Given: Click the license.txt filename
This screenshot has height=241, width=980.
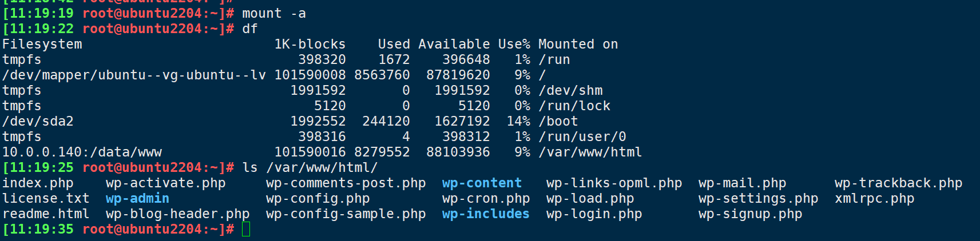Looking at the screenshot, I should coord(46,199).
